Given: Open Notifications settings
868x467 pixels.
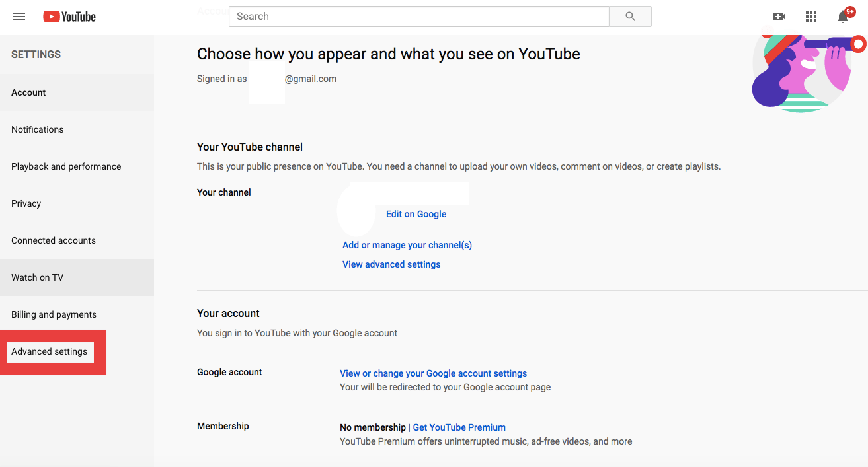Looking at the screenshot, I should [77, 129].
